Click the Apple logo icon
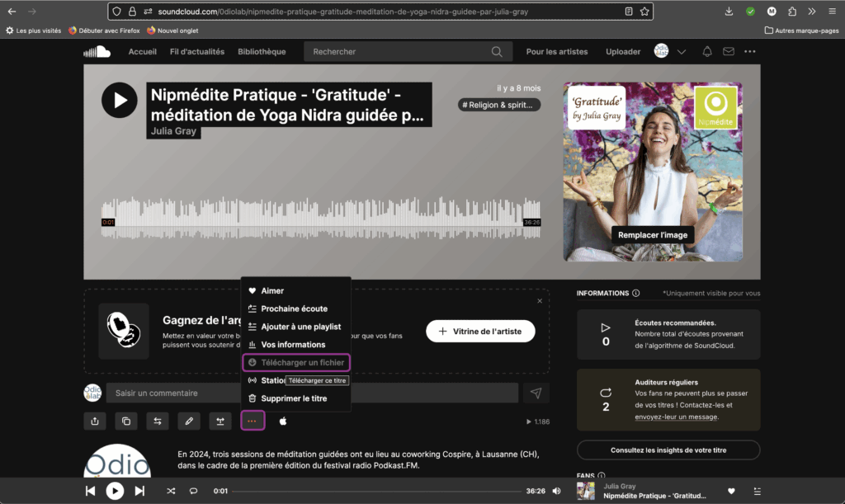The height and width of the screenshot is (504, 845). pos(283,421)
